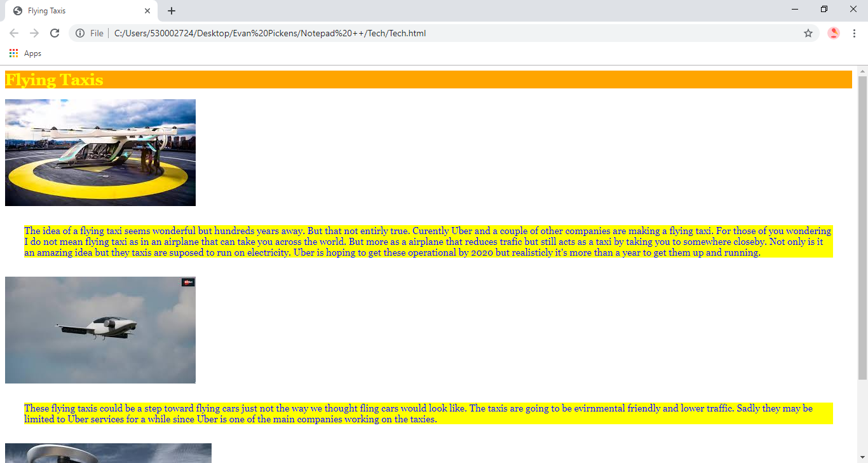This screenshot has height=463, width=868.
Task: Click the browser forward arrow
Action: pos(34,33)
